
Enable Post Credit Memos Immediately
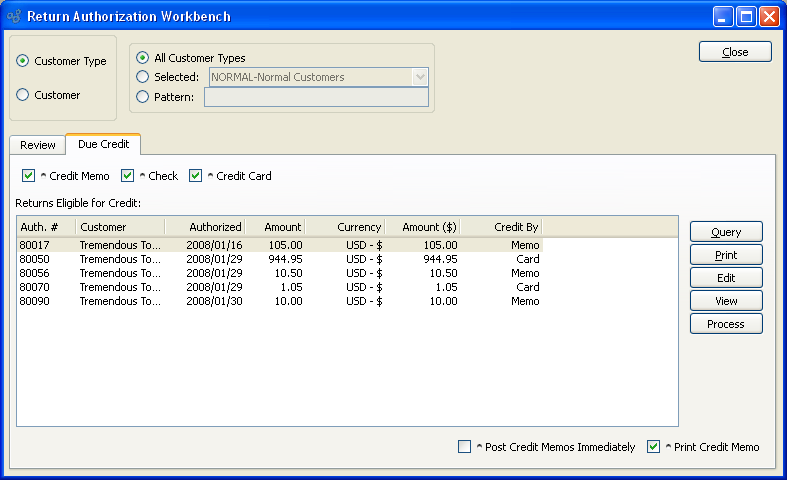[464, 447]
